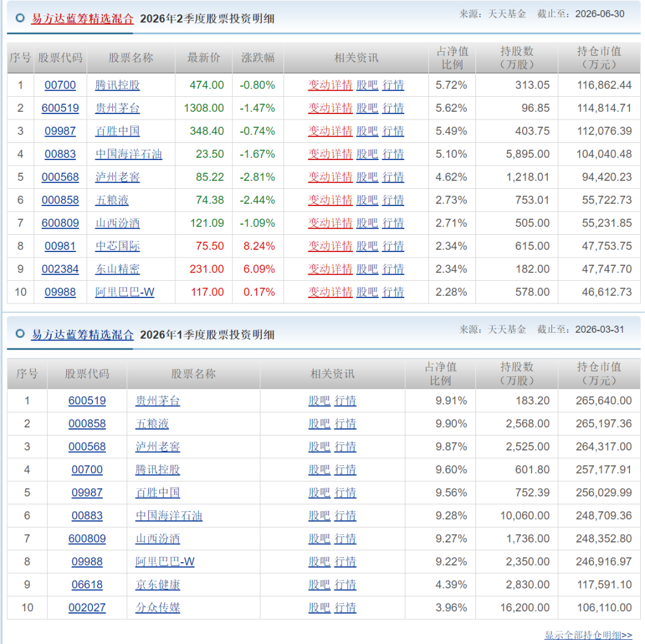The width and height of the screenshot is (645, 644).
Task: Open 股吧 for 腾讯控股 in Q1 table
Action: (320, 470)
